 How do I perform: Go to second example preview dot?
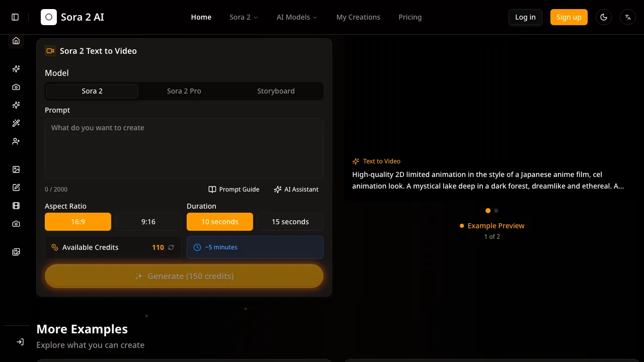(496, 211)
